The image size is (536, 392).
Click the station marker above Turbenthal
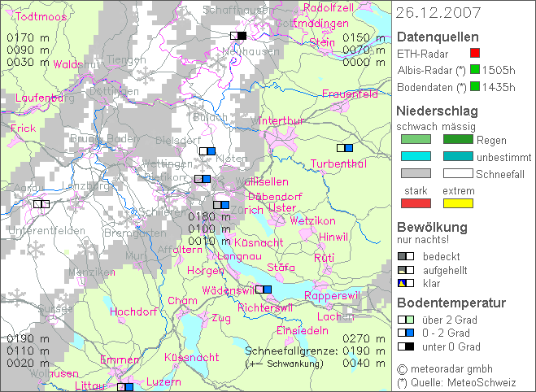point(345,148)
